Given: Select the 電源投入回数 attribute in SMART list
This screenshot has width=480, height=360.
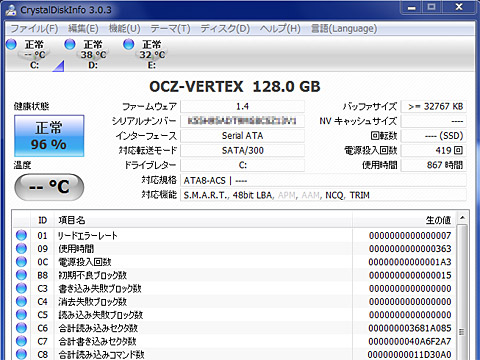Looking at the screenshot, I should click(235, 262).
